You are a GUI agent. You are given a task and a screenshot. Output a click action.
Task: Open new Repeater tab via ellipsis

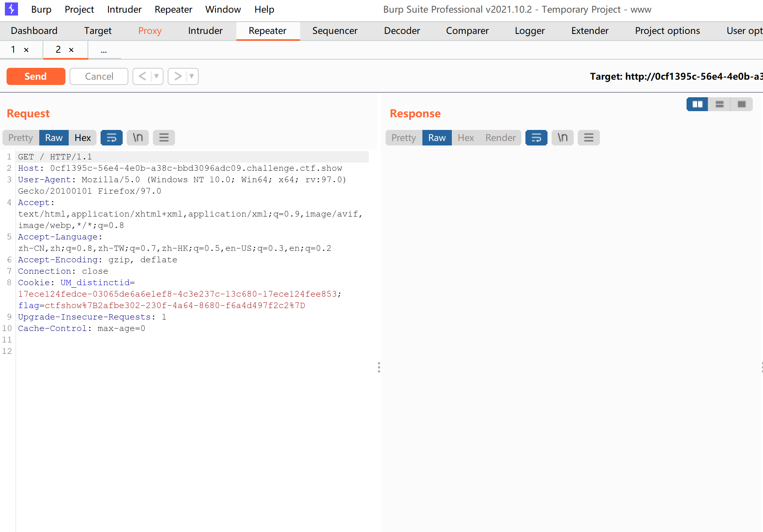104,50
